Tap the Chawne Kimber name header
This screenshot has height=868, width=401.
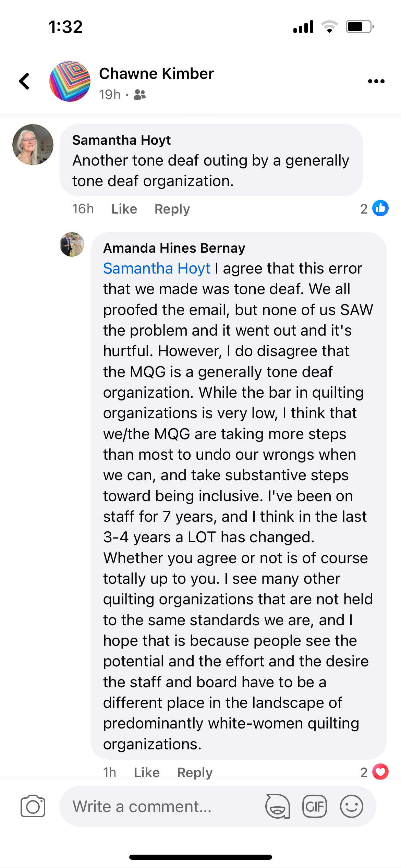[x=157, y=74]
